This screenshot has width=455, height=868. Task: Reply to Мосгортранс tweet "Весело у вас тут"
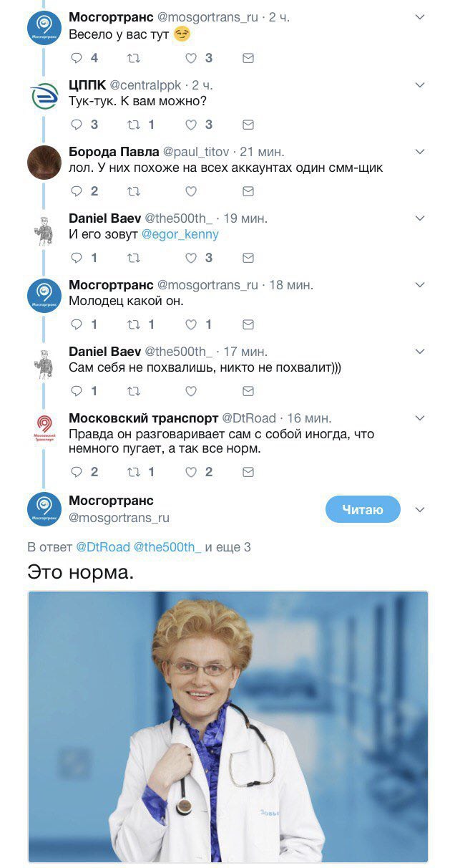pos(77,58)
